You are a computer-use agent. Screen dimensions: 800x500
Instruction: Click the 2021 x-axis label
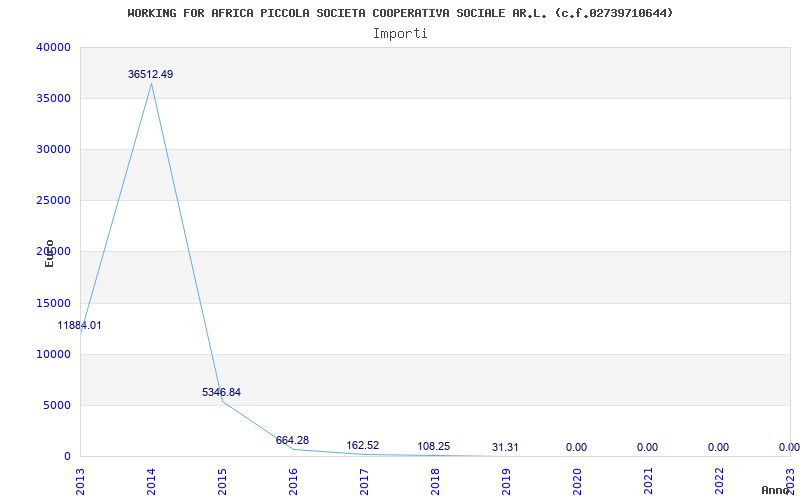point(648,482)
